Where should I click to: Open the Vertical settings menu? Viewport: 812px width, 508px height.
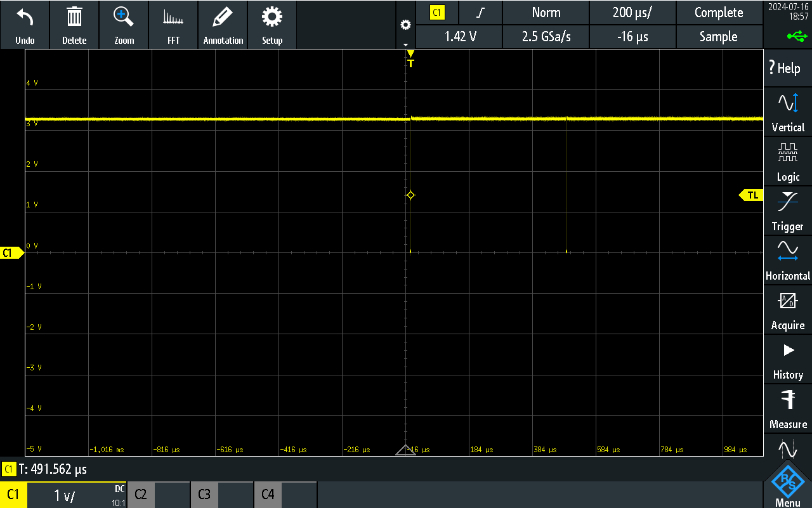(x=788, y=112)
